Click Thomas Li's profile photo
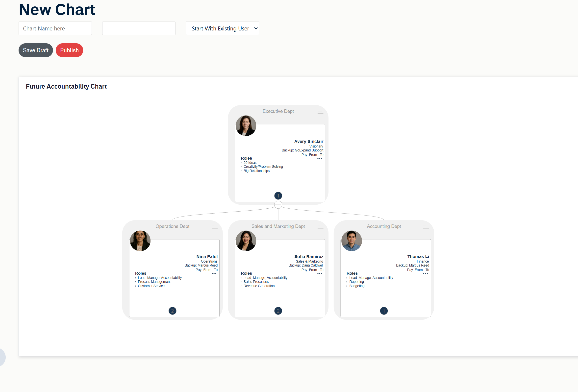Viewport: 578px width, 392px height. click(352, 241)
